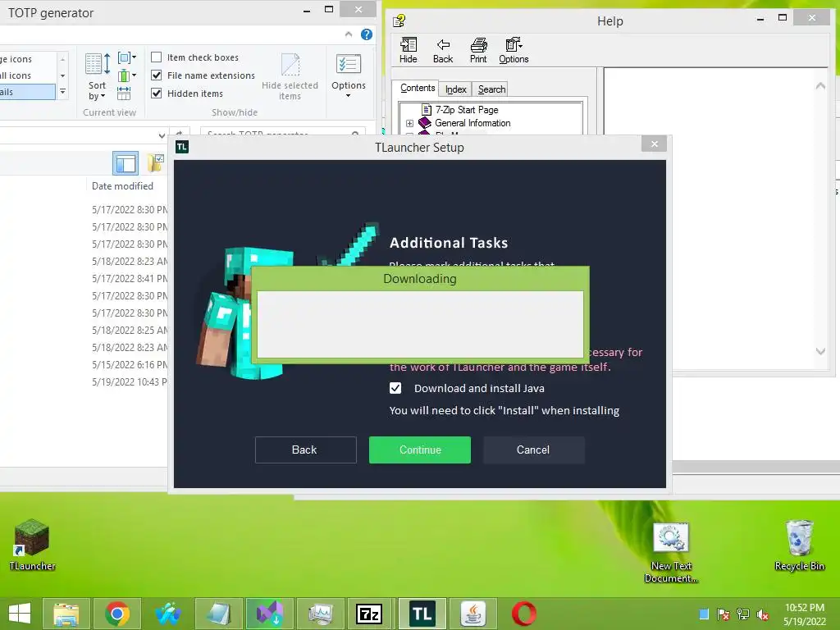Image resolution: width=840 pixels, height=630 pixels.
Task: Expand the Options dropdown arrow in ribbon
Action: pos(348,96)
